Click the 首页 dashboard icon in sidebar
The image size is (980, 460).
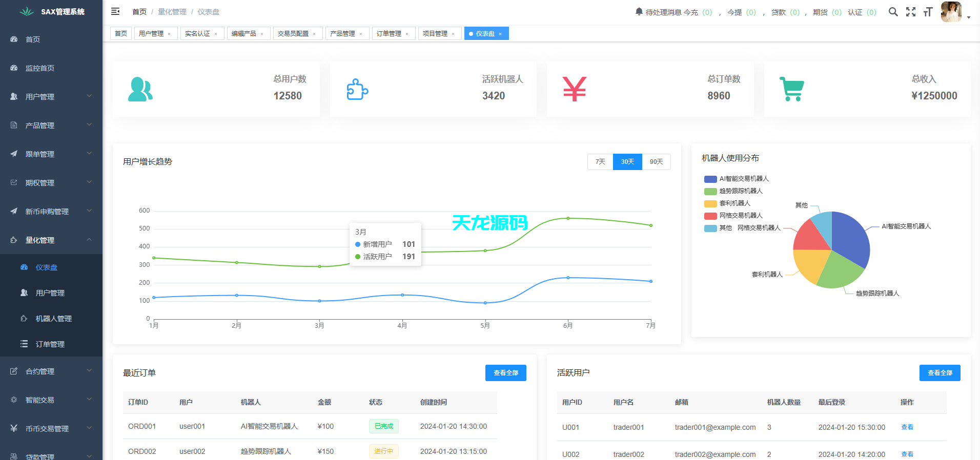click(x=14, y=39)
